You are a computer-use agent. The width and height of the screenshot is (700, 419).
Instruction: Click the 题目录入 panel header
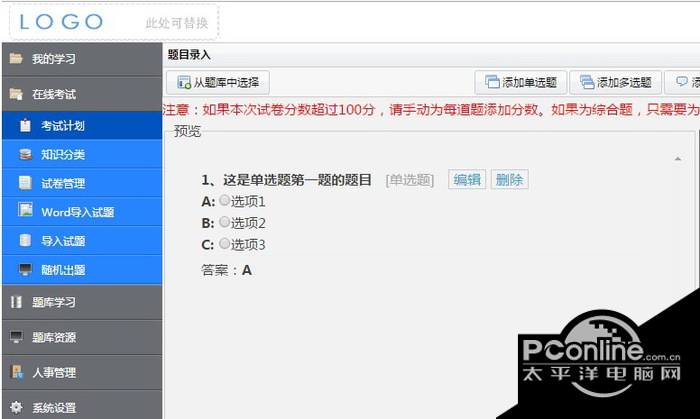[431, 55]
